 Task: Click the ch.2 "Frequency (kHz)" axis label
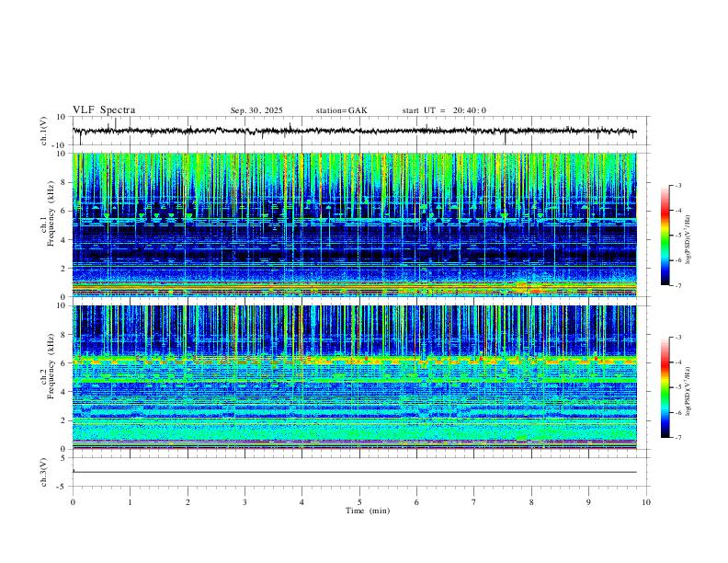coord(51,366)
